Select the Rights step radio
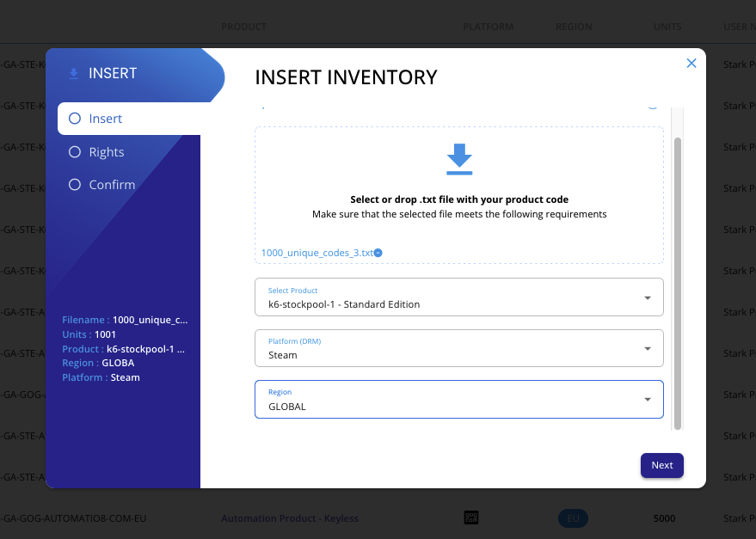This screenshot has width=756, height=539. pyautogui.click(x=75, y=152)
